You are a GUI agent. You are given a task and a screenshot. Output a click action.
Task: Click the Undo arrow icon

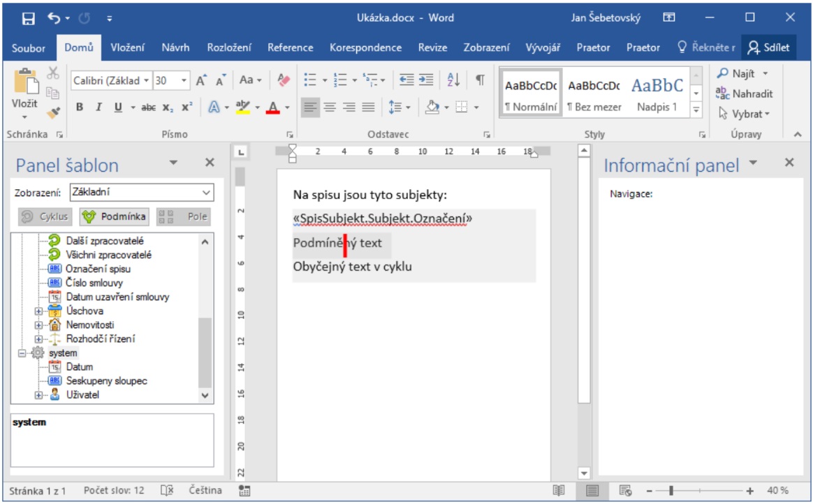click(55, 19)
